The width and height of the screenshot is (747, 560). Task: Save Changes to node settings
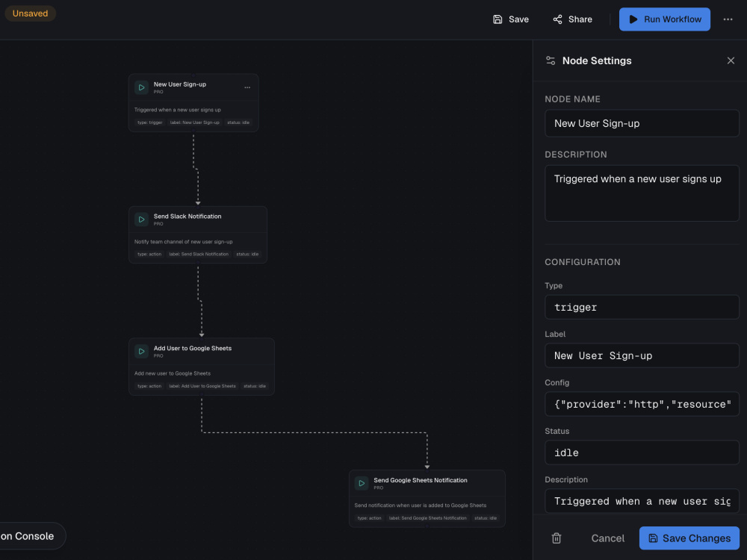689,538
